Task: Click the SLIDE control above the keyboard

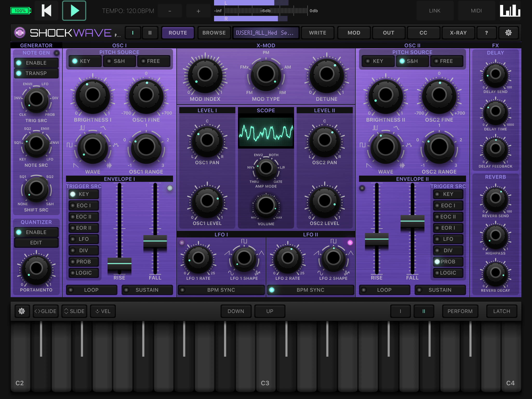Action: click(74, 311)
